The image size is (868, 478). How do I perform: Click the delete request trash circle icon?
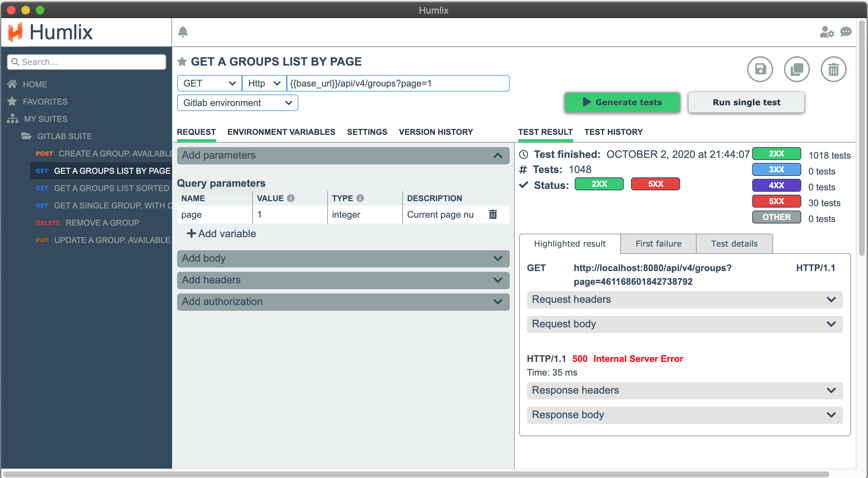pyautogui.click(x=833, y=69)
